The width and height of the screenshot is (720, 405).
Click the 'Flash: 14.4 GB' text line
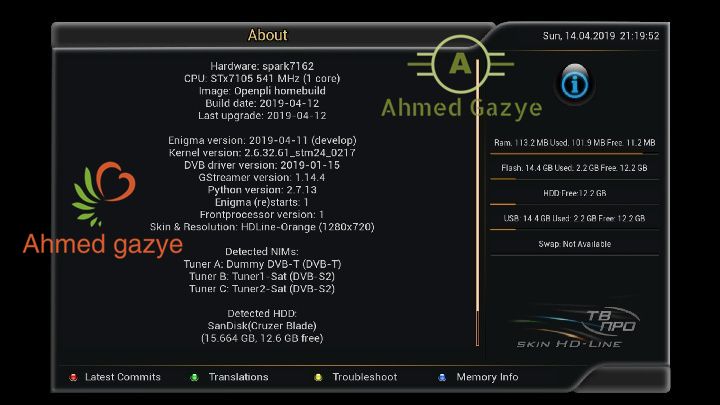[574, 168]
